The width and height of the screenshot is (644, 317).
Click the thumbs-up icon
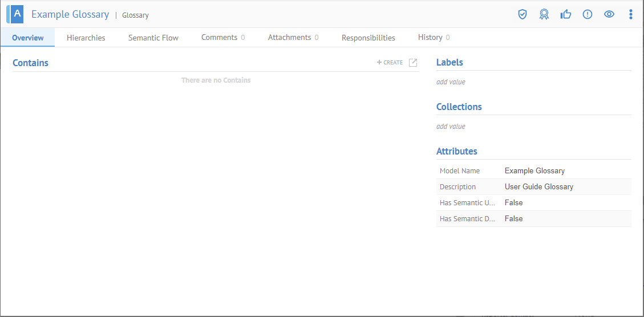(565, 14)
